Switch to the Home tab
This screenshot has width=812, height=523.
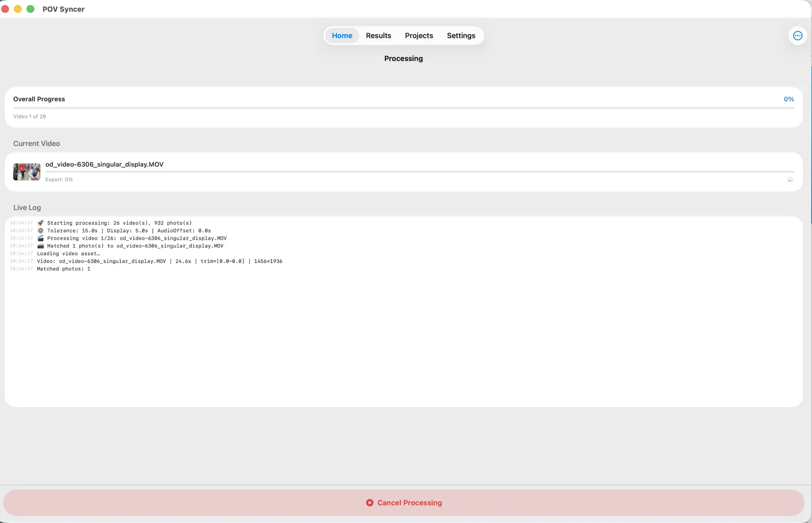pyautogui.click(x=342, y=36)
